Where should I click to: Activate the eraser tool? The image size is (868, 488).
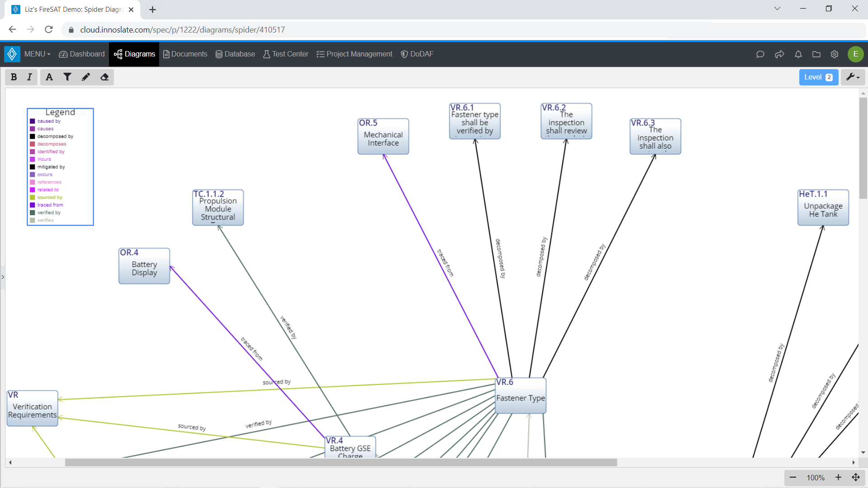104,77
